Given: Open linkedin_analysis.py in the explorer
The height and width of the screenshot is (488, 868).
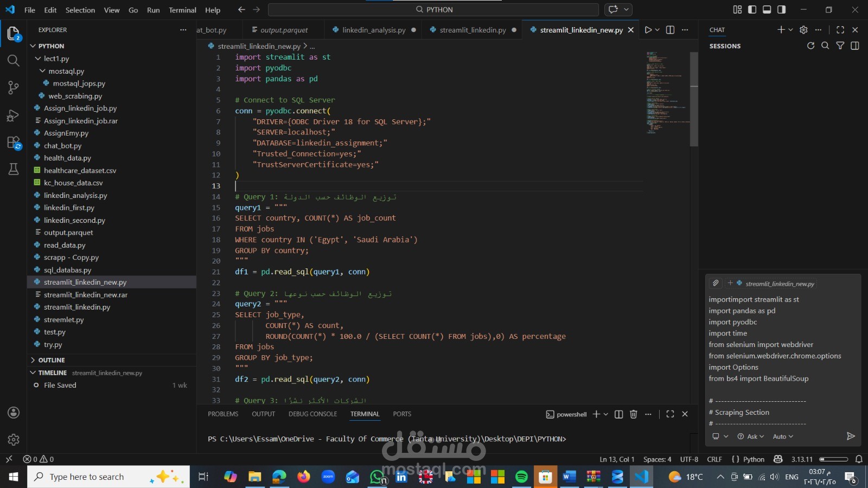Looking at the screenshot, I should tap(75, 195).
